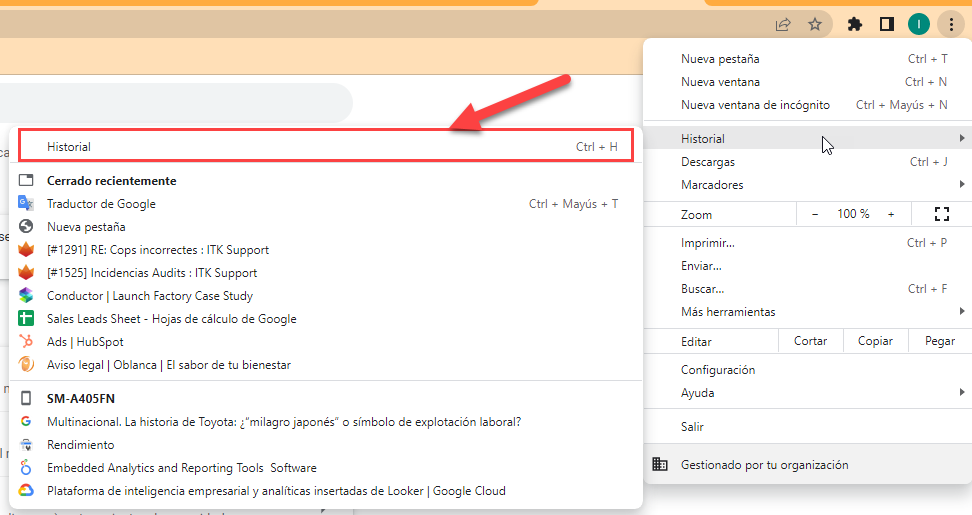Click the 100 % zoom value
The image size is (972, 515).
coord(853,214)
